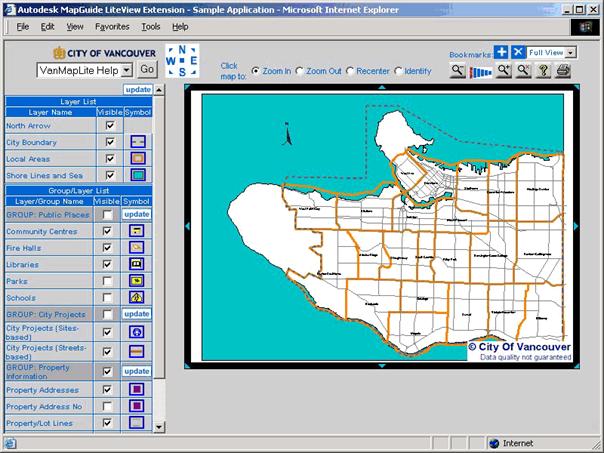Click the zoom-in magnifier plus icon

click(503, 71)
